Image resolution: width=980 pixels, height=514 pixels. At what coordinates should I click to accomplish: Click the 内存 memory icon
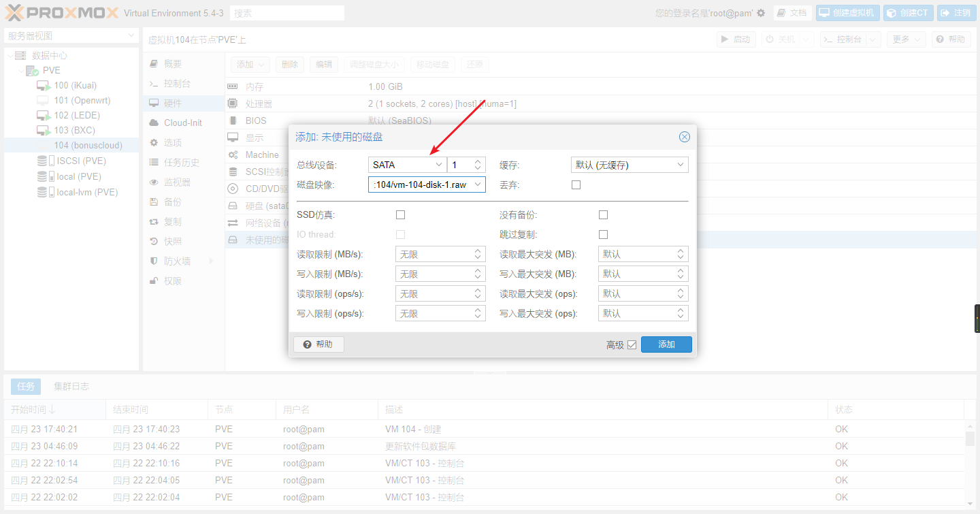pyautogui.click(x=233, y=87)
